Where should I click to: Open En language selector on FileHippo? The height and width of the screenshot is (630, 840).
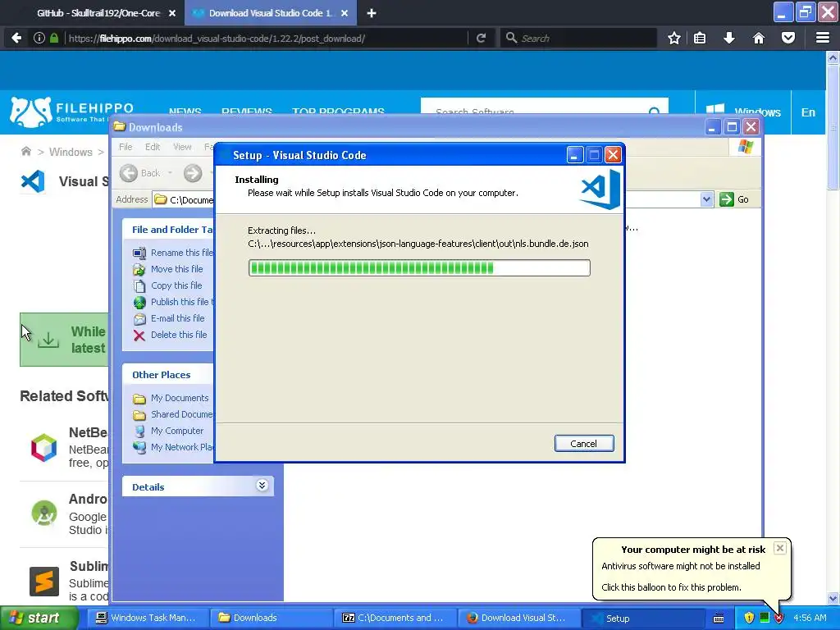click(808, 112)
